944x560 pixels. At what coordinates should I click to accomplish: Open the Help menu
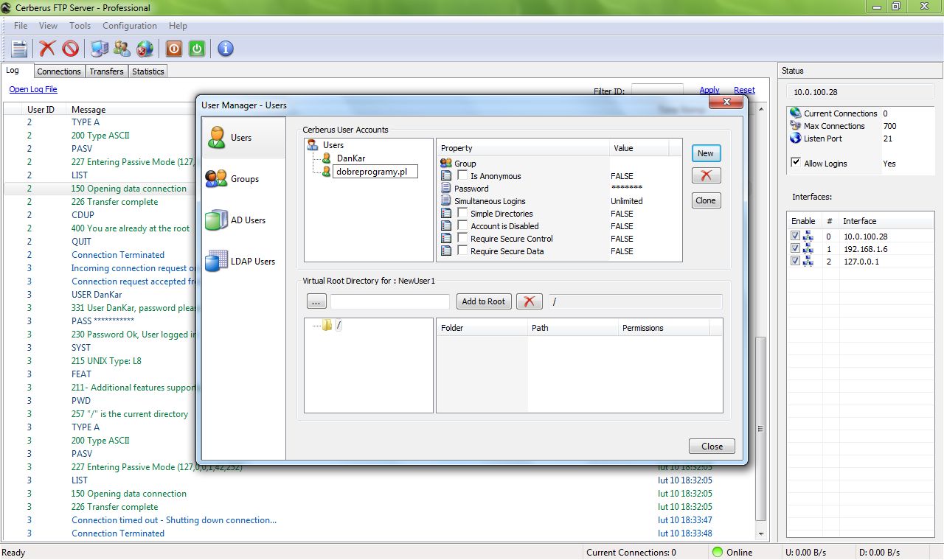178,25
